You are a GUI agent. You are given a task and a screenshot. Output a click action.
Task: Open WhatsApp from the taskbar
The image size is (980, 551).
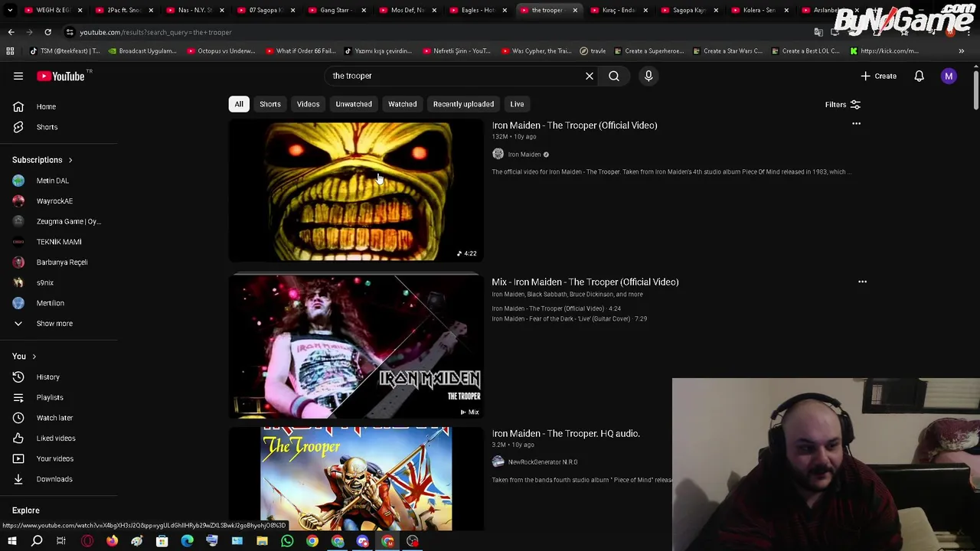[287, 541]
